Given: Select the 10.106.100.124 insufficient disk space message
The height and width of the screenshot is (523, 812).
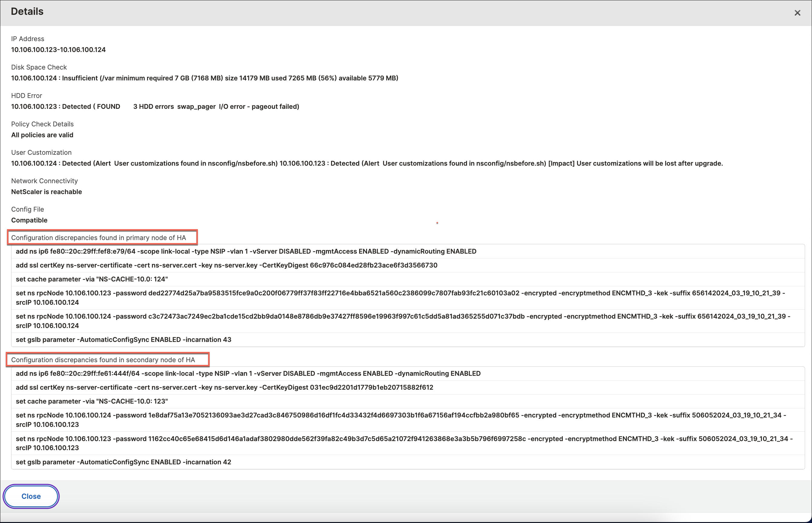Looking at the screenshot, I should [205, 78].
